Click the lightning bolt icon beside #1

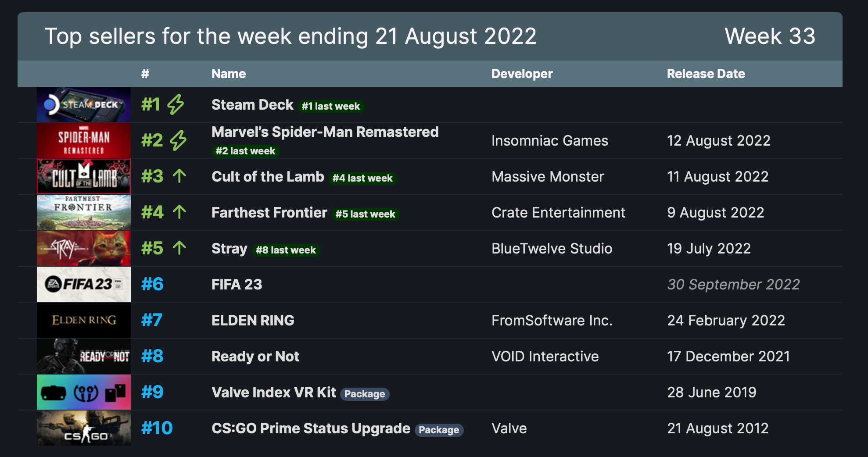coord(176,104)
